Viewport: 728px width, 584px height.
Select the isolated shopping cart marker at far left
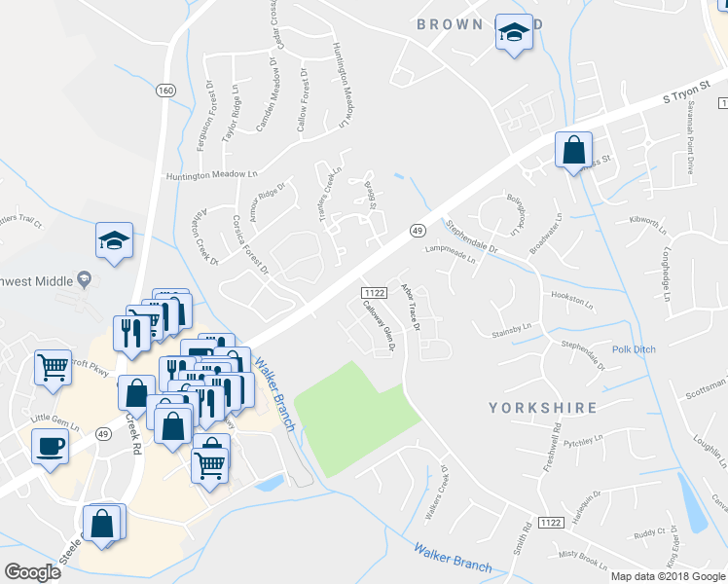click(53, 370)
